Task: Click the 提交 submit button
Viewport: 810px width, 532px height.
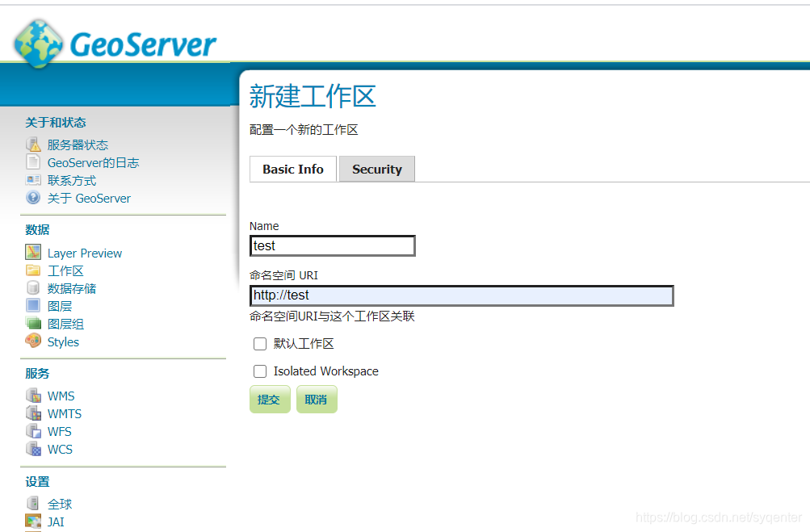Action: point(270,400)
